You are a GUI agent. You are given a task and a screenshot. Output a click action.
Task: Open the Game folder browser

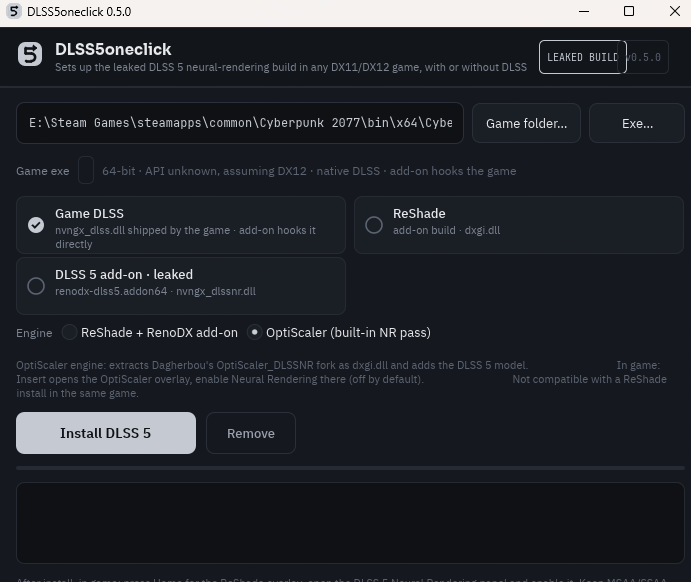526,123
